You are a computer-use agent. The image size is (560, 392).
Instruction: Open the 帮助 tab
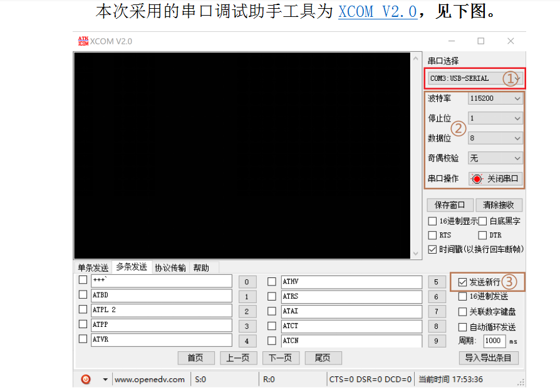[201, 268]
